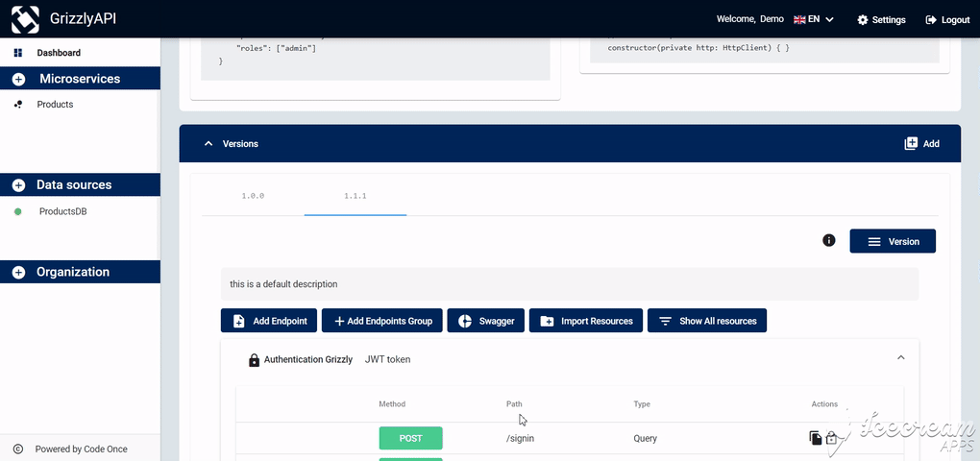The width and height of the screenshot is (980, 461).
Task: Click the green status dot beside ProductsDB
Action: 17,211
